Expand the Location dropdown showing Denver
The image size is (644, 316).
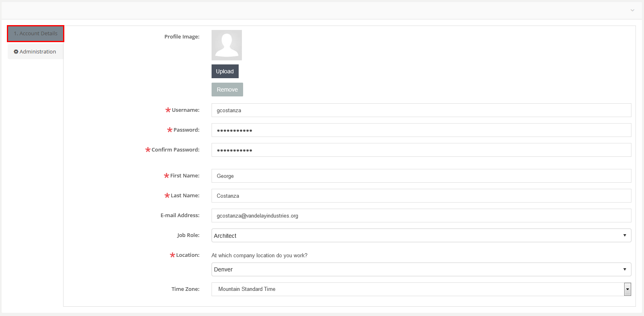tap(421, 269)
